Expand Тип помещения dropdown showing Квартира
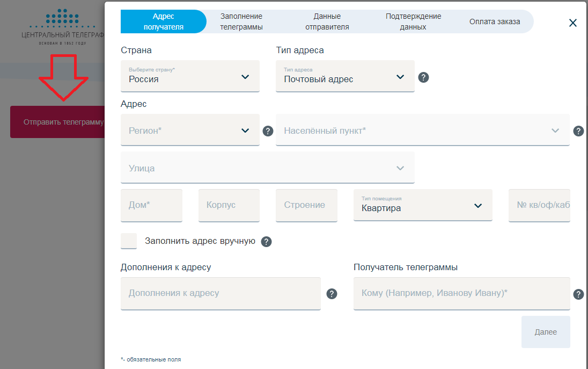The width and height of the screenshot is (588, 369). pos(423,205)
